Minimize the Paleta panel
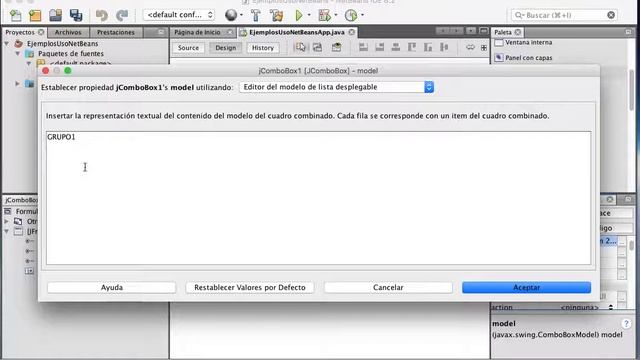Viewport: 640px width, 360px height. tap(628, 32)
